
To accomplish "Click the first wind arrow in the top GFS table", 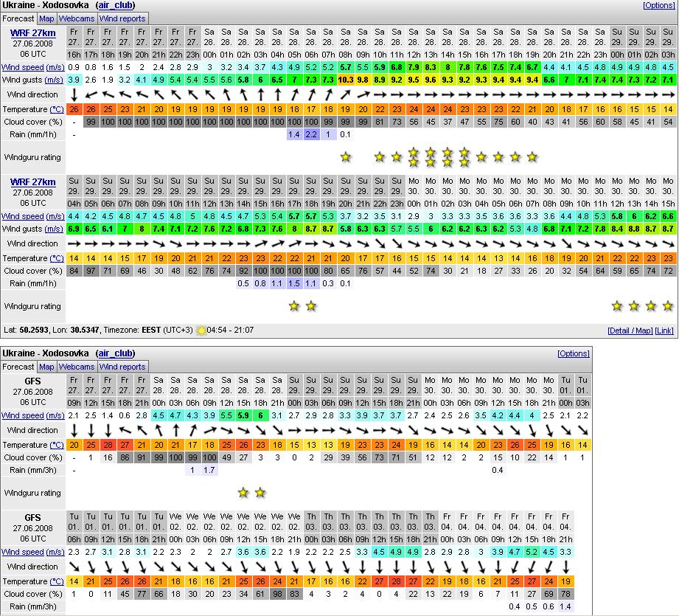I will coord(74,430).
